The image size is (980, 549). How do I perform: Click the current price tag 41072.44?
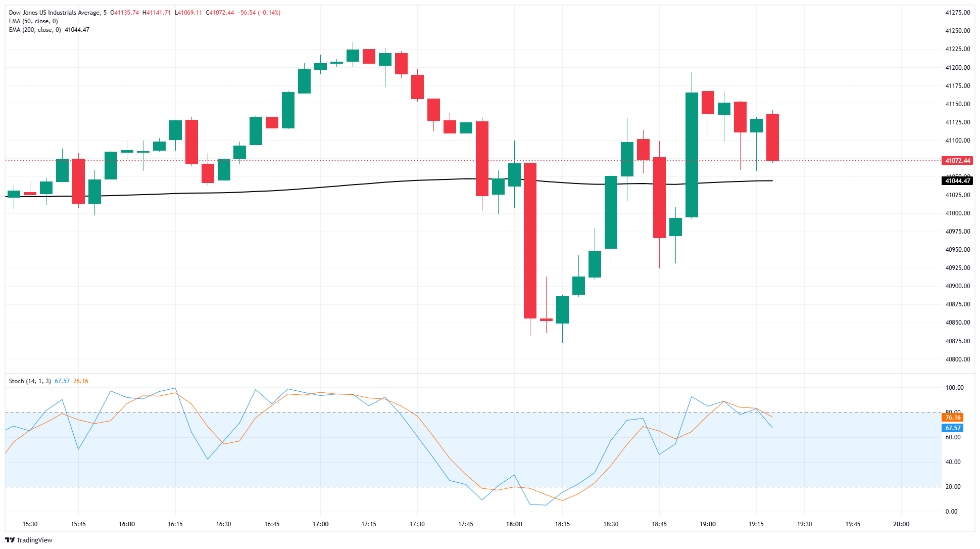tap(957, 161)
